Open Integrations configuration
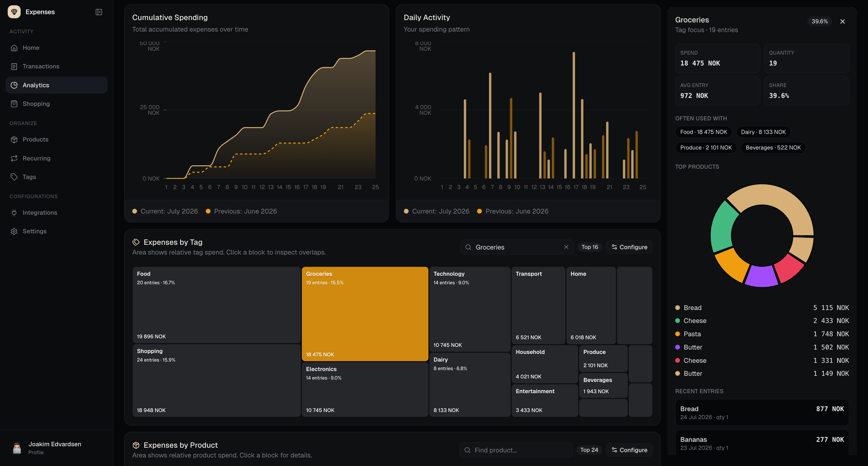Viewport: 868px width, 466px height. pos(57,212)
